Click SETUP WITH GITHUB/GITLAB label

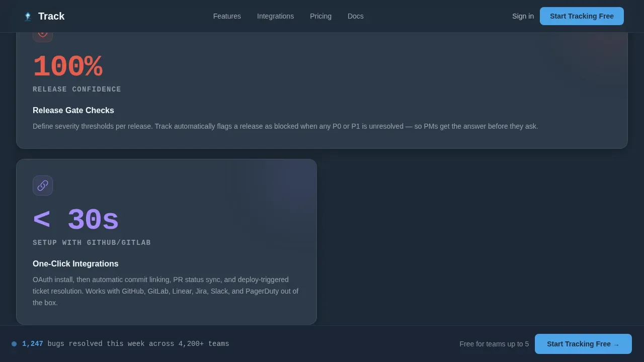[92, 243]
